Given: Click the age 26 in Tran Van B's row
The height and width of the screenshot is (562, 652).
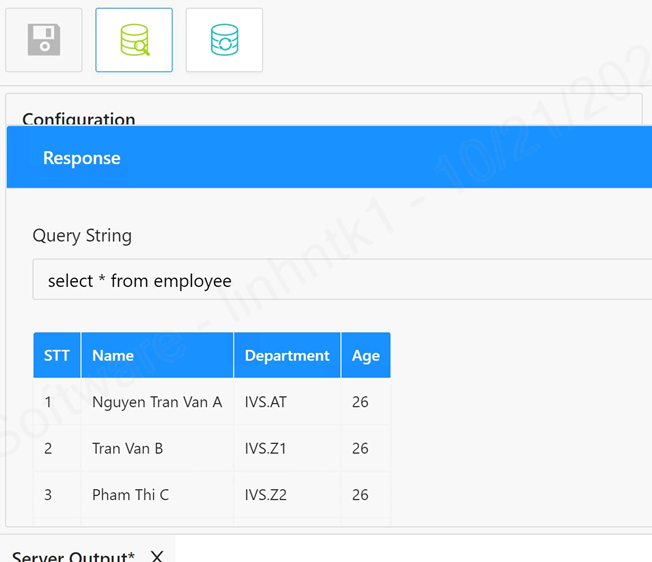Looking at the screenshot, I should tap(366, 449).
